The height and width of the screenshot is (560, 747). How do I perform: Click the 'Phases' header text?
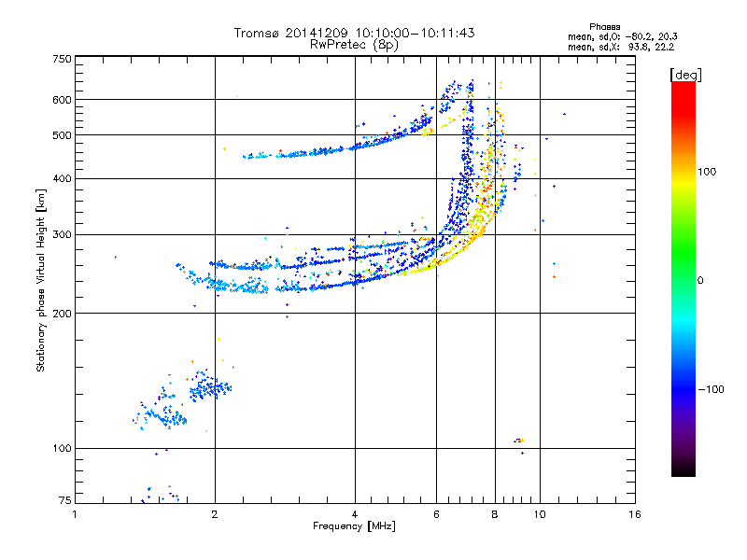[x=604, y=27]
